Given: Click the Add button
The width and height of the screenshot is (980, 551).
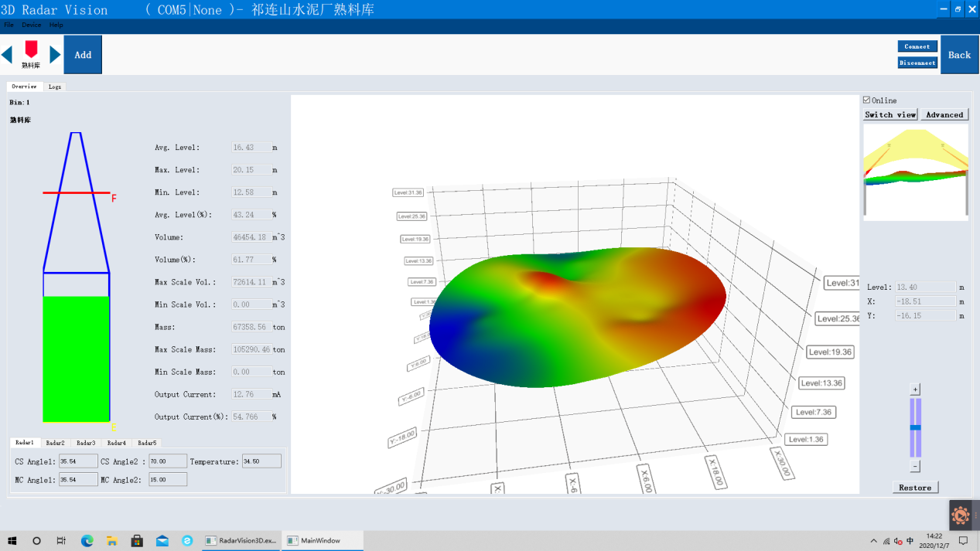Looking at the screenshot, I should [83, 55].
